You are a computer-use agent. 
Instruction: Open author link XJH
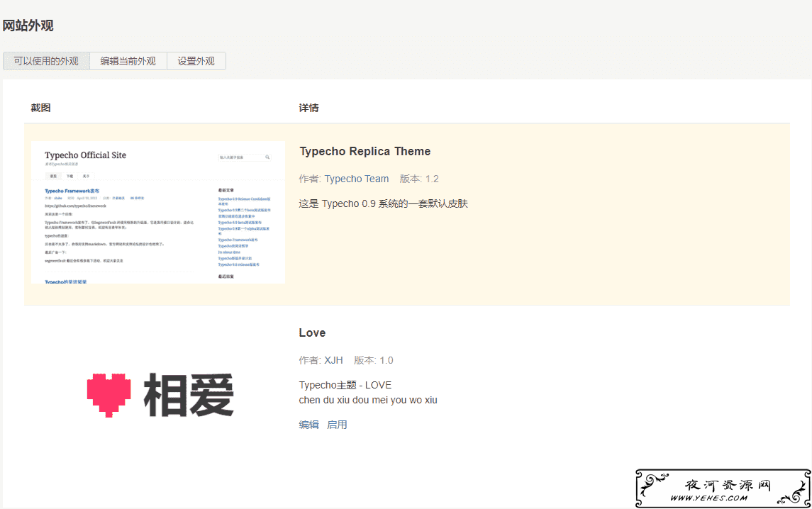coord(333,360)
